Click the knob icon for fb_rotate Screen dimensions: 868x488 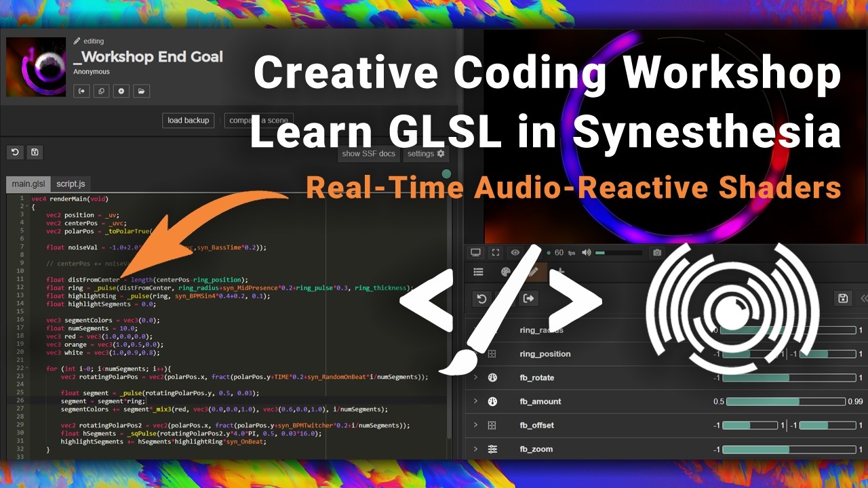pyautogui.click(x=492, y=378)
